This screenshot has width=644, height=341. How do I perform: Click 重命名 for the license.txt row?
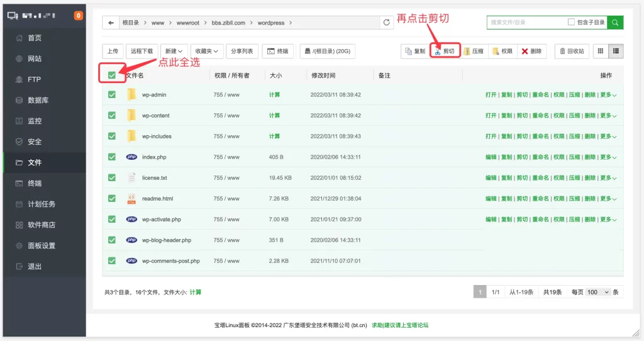pyautogui.click(x=540, y=178)
